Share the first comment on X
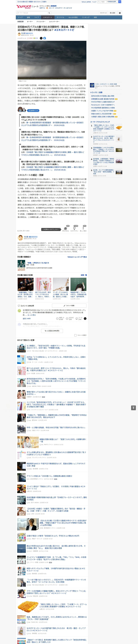Image resolution: width=138 pixels, height=644 pixels. pos(85,318)
